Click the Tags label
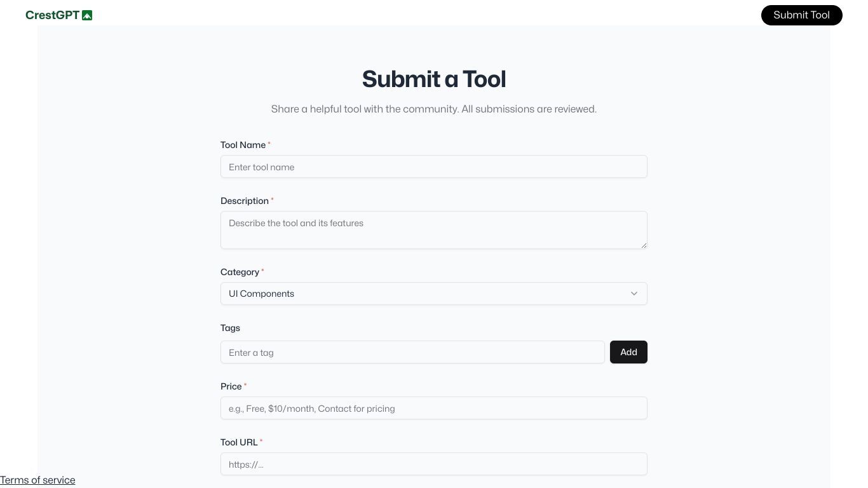Screen dimensions: 868x488 [x=230, y=328]
